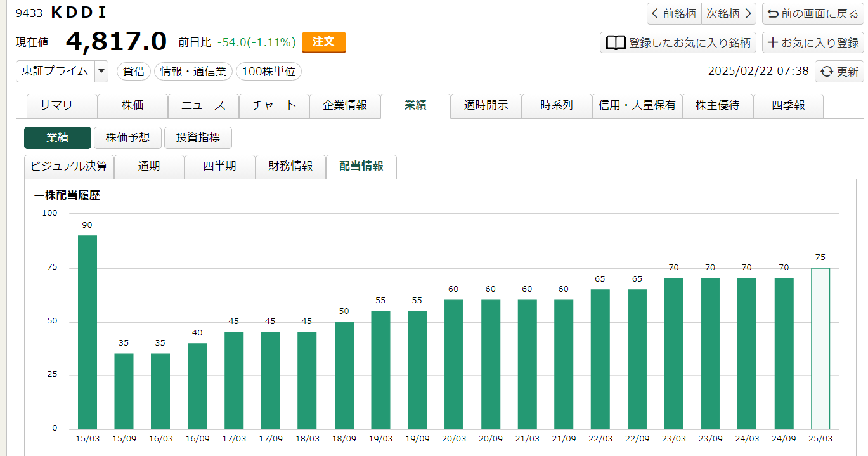Add stock via お気に入り登録 button
This screenshot has height=456, width=868.
coord(813,42)
